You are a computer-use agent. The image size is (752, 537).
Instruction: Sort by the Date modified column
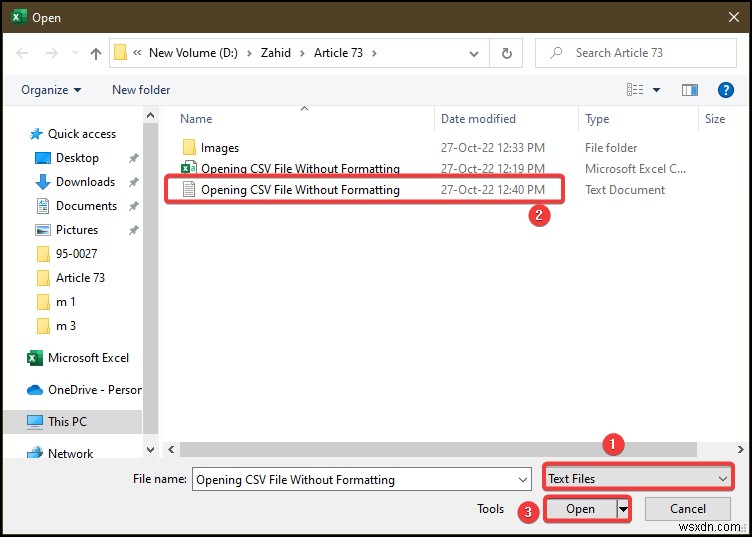click(x=478, y=119)
